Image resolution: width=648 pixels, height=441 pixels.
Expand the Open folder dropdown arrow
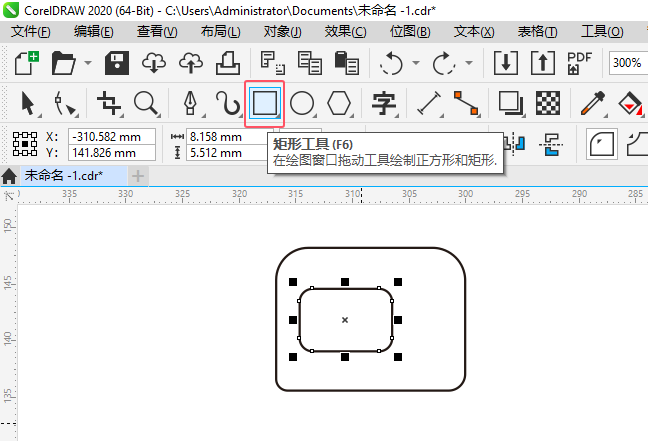[88, 63]
